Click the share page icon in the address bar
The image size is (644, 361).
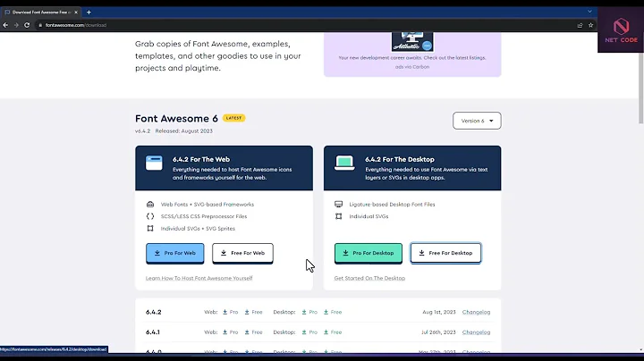tap(580, 25)
